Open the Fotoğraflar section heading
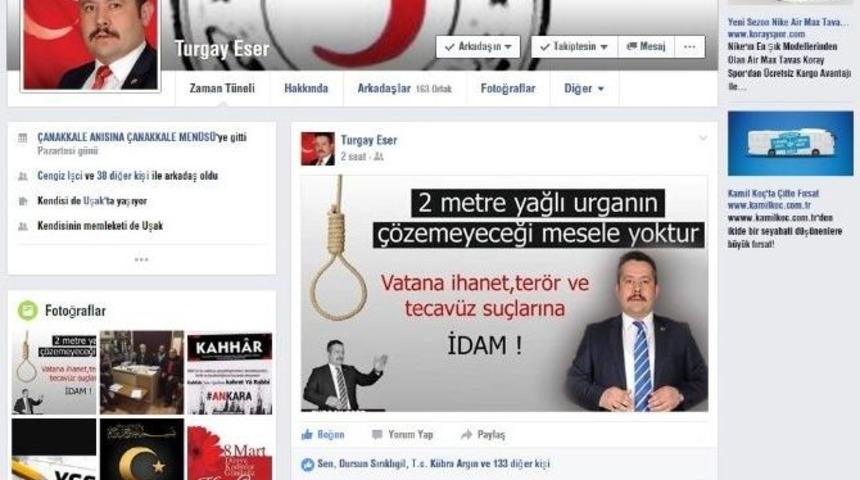The height and width of the screenshot is (480, 860). [x=75, y=311]
